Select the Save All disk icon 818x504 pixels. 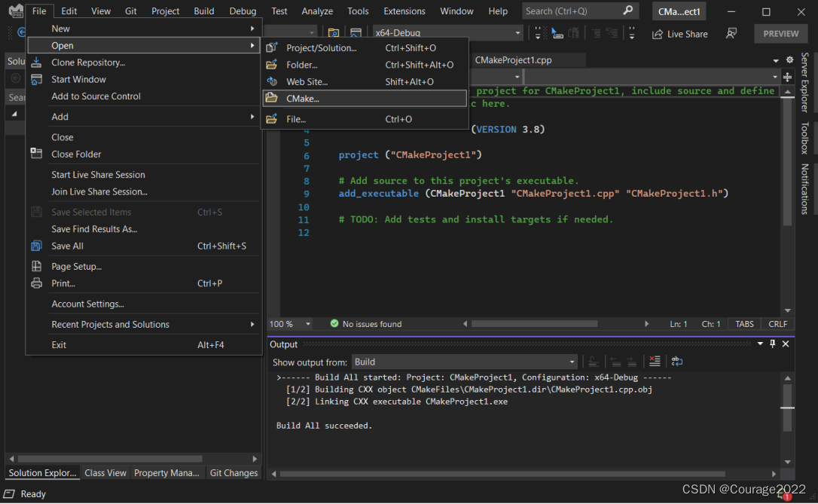click(36, 246)
